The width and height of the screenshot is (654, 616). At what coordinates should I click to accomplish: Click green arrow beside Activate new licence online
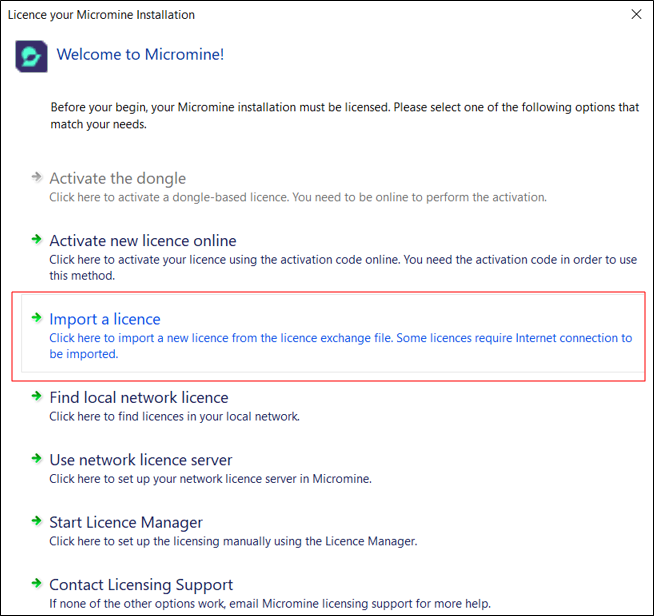37,240
